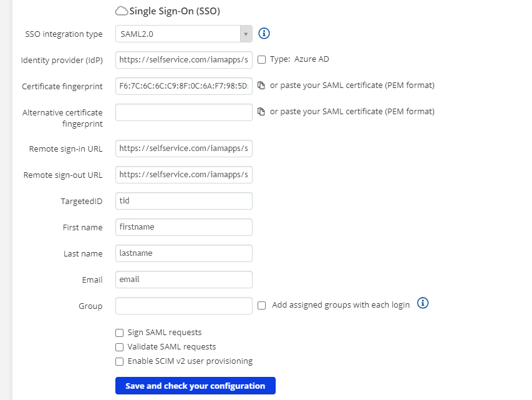Focus the Alternative certificate fingerprint field
532x400 pixels.
coord(184,112)
